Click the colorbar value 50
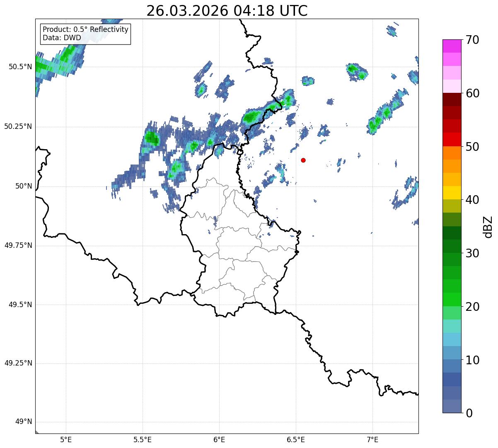 click(472, 147)
